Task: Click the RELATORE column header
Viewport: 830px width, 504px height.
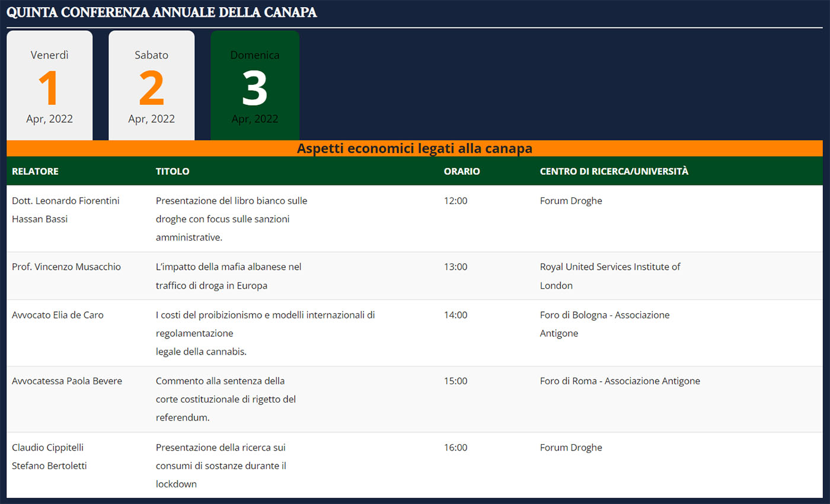Action: click(x=35, y=171)
